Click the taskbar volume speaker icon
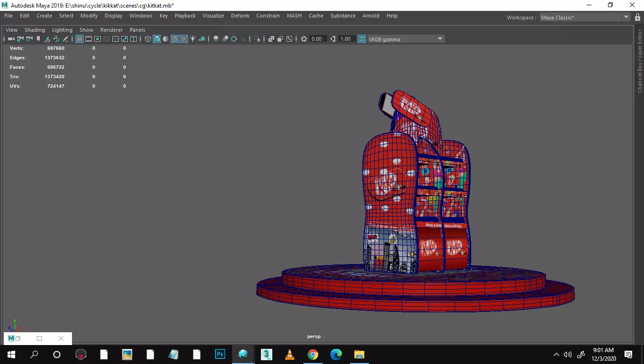The height and width of the screenshot is (364, 644). tap(568, 355)
